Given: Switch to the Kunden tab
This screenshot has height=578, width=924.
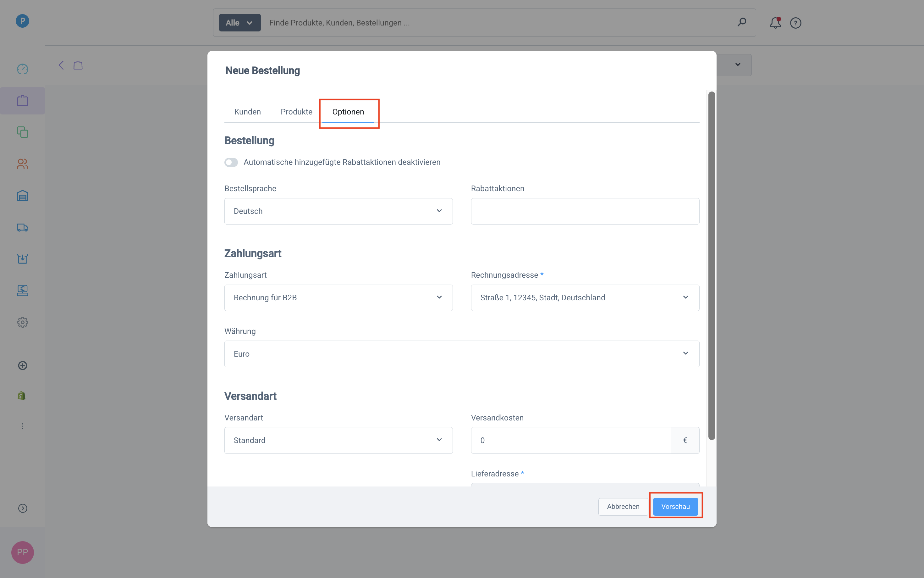Looking at the screenshot, I should coord(247,112).
